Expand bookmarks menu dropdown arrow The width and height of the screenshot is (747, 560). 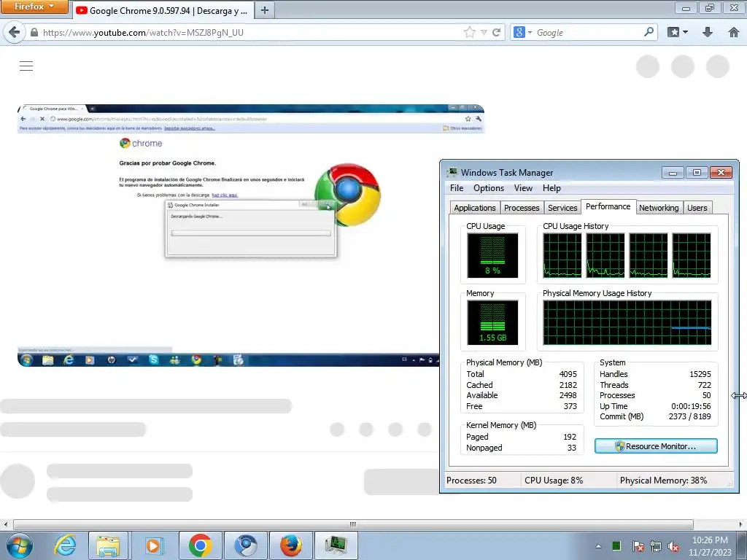coord(686,32)
